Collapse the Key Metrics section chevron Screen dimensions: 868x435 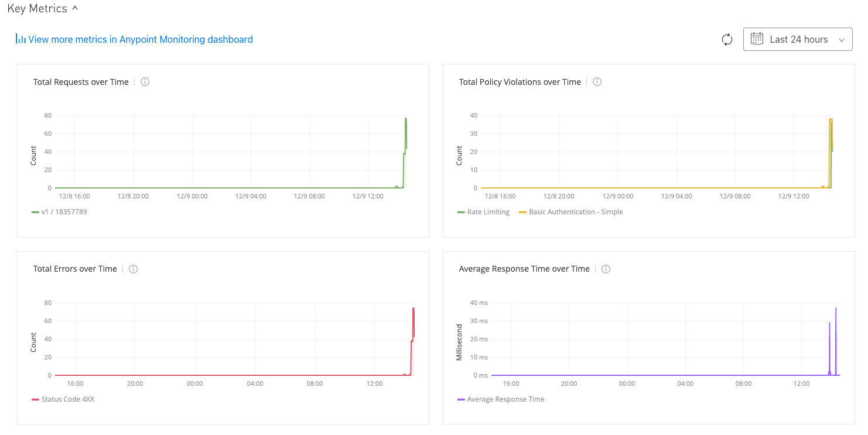click(x=74, y=8)
